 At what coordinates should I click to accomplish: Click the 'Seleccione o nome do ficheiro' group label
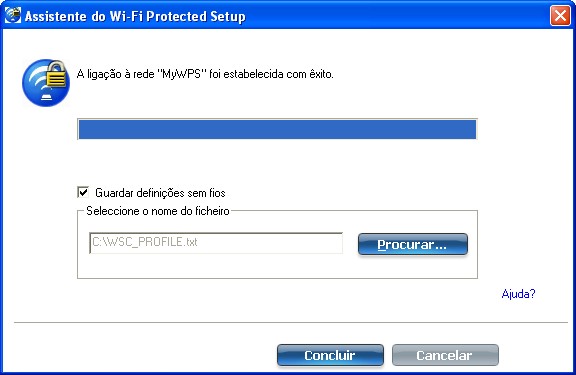pos(158,211)
